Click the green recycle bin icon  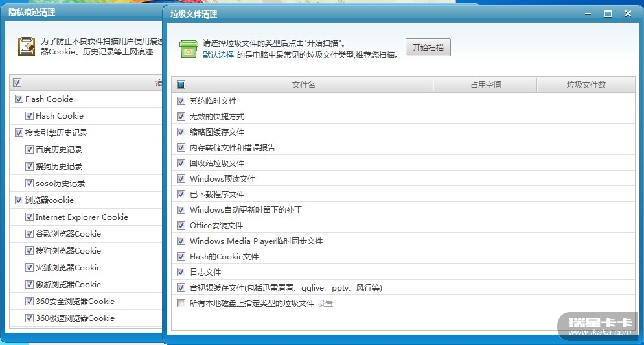pos(189,49)
